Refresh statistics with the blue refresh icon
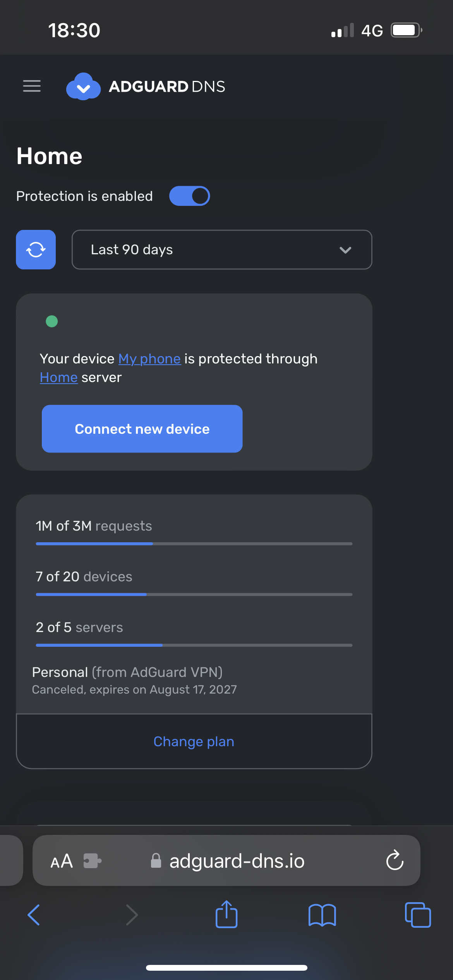Image resolution: width=453 pixels, height=980 pixels. coord(36,250)
